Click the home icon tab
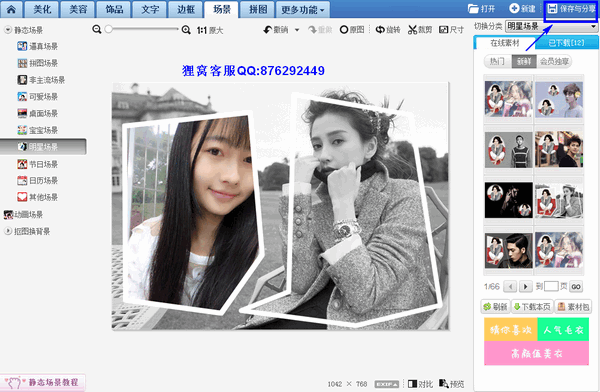This screenshot has height=392, width=600. 11,9
